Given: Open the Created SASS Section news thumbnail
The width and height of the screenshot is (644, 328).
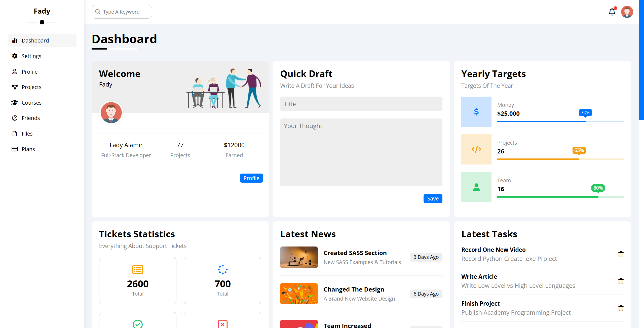Looking at the screenshot, I should pyautogui.click(x=299, y=257).
